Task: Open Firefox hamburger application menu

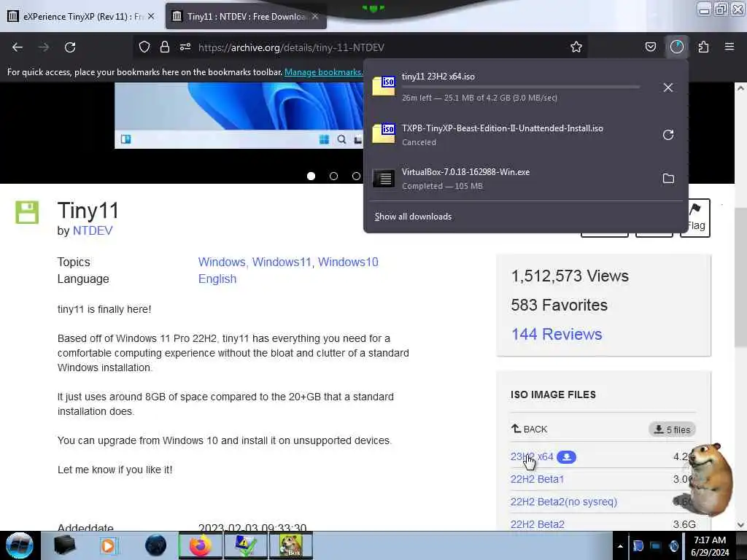Action: click(x=729, y=47)
